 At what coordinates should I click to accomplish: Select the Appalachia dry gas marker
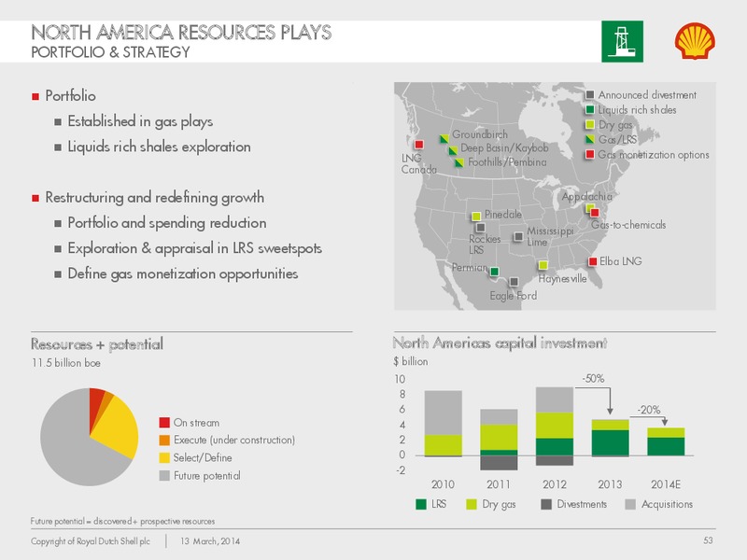point(589,207)
